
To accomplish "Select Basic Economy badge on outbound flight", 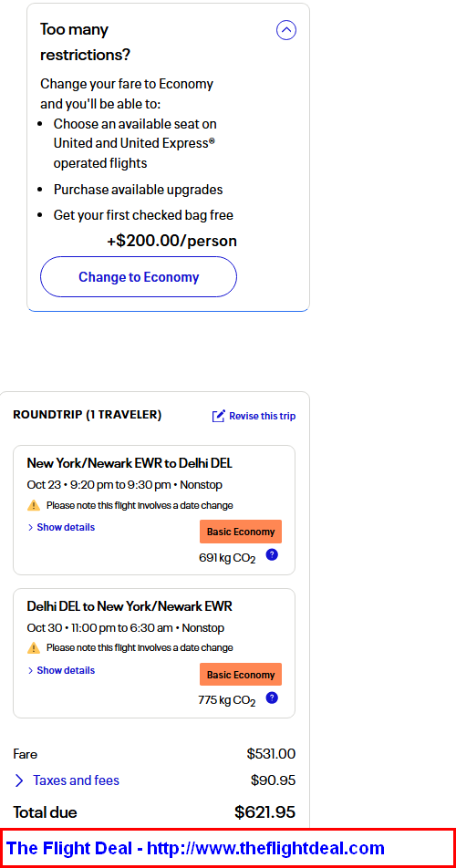I will click(x=241, y=532).
